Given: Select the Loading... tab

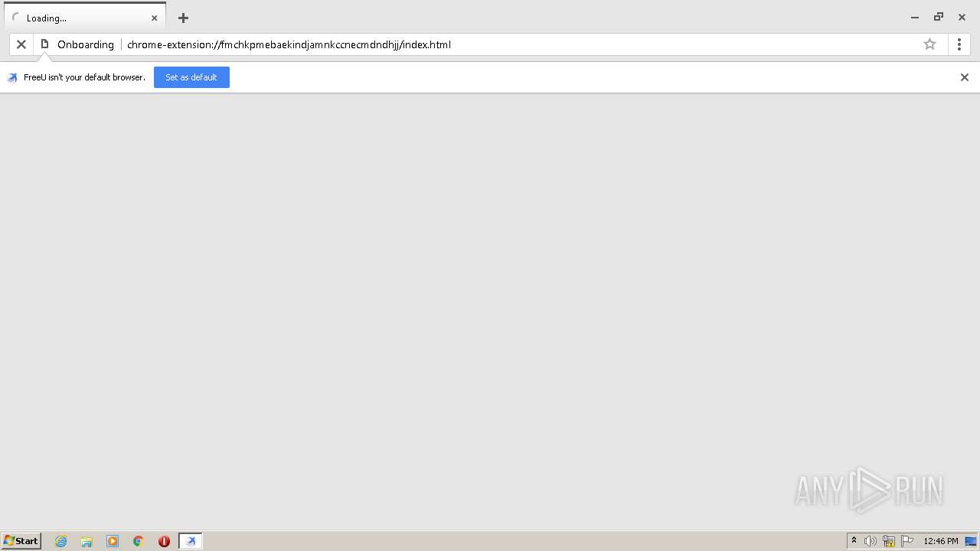Looking at the screenshot, I should tap(84, 18).
